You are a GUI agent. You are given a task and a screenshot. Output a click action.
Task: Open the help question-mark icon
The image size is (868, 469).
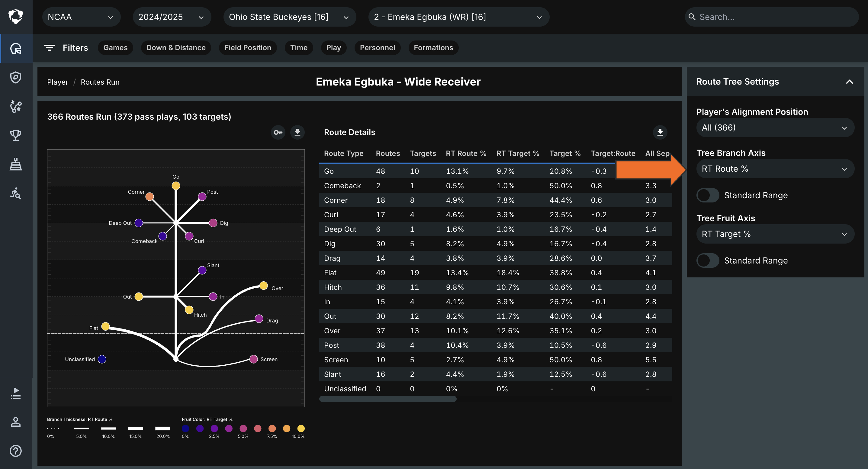pos(15,451)
